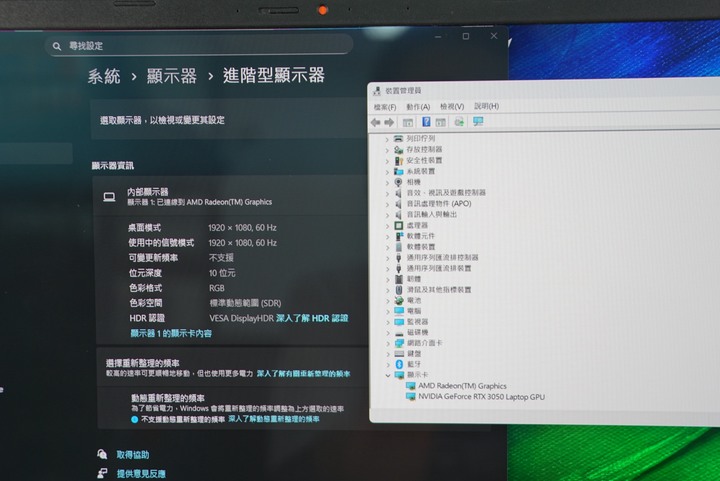The width and height of the screenshot is (720, 481).
Task: Click the disk drive icon beside 磁碟機
Action: (399, 333)
